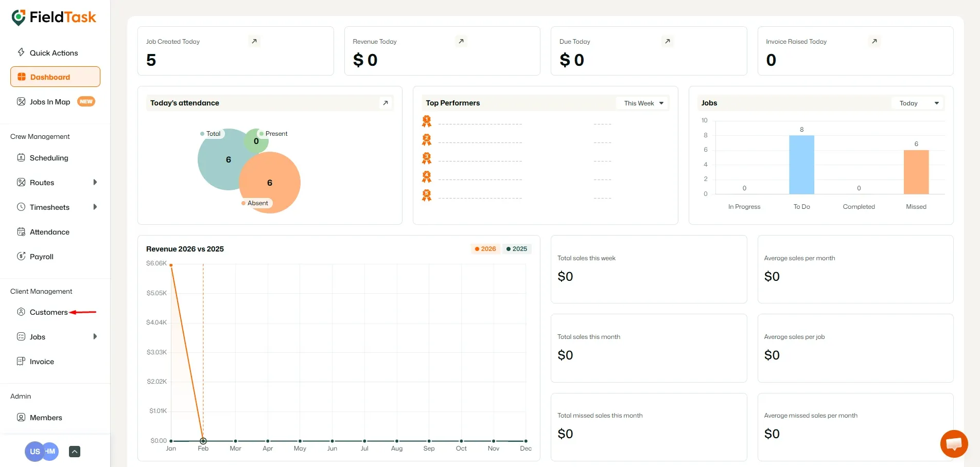Open the Today dropdown in the Jobs panel

917,103
